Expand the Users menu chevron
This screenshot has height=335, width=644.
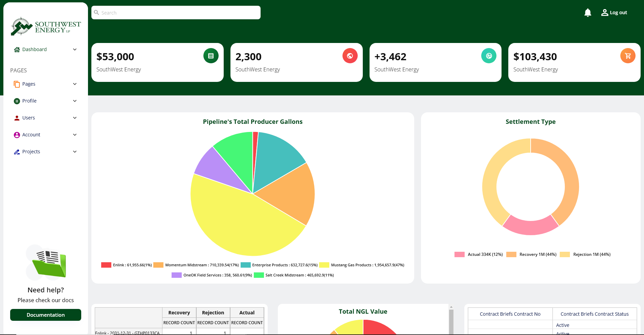pos(75,118)
